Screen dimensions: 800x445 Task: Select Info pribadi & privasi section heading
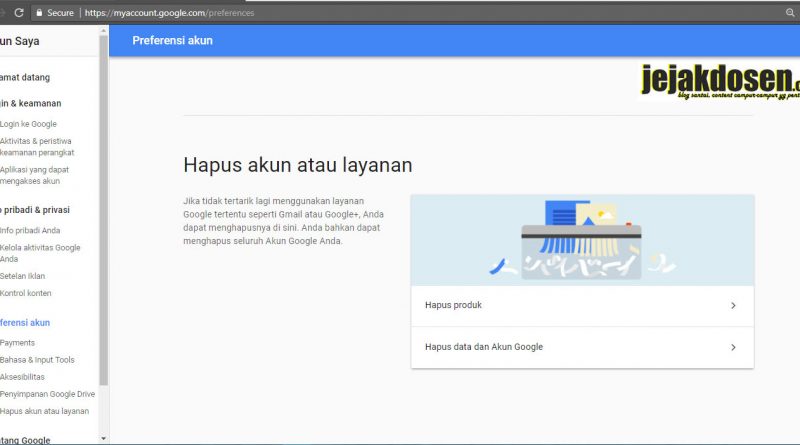coord(35,210)
